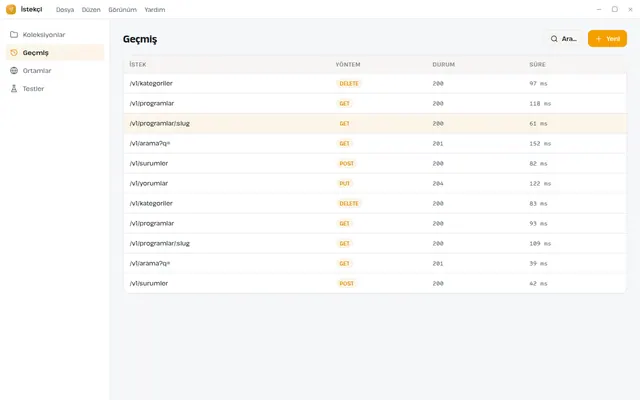Image resolution: width=640 pixels, height=400 pixels.
Task: Sort by the SÜRE column header
Action: tap(537, 64)
